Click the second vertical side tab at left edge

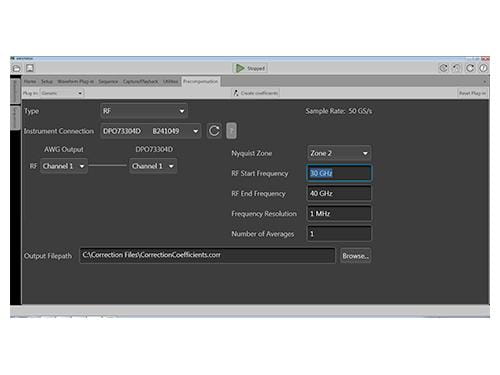[x=15, y=117]
